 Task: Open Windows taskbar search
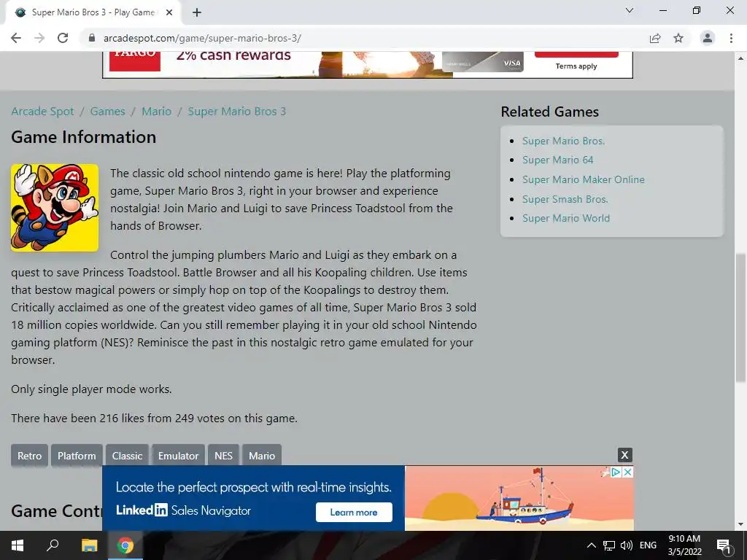click(x=53, y=545)
